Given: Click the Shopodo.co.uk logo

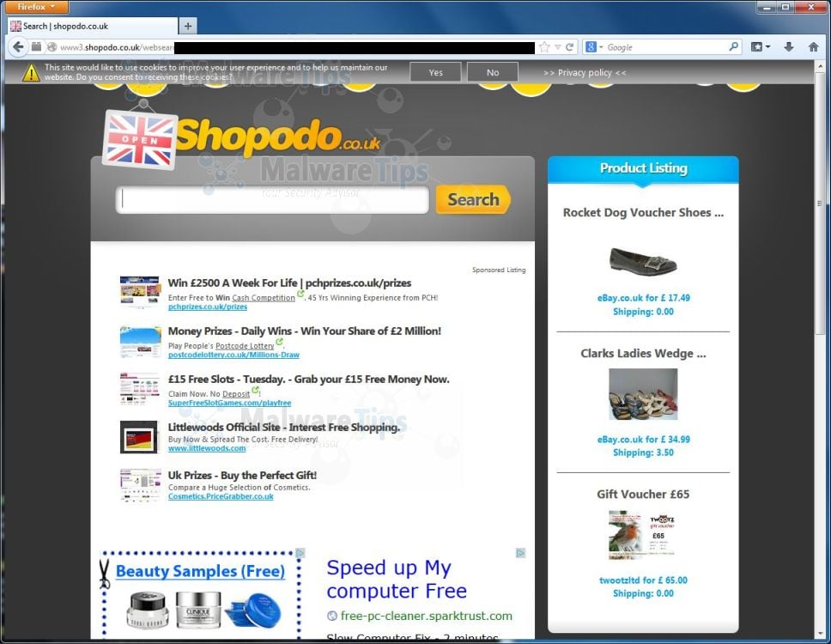Looking at the screenshot, I should 278,137.
